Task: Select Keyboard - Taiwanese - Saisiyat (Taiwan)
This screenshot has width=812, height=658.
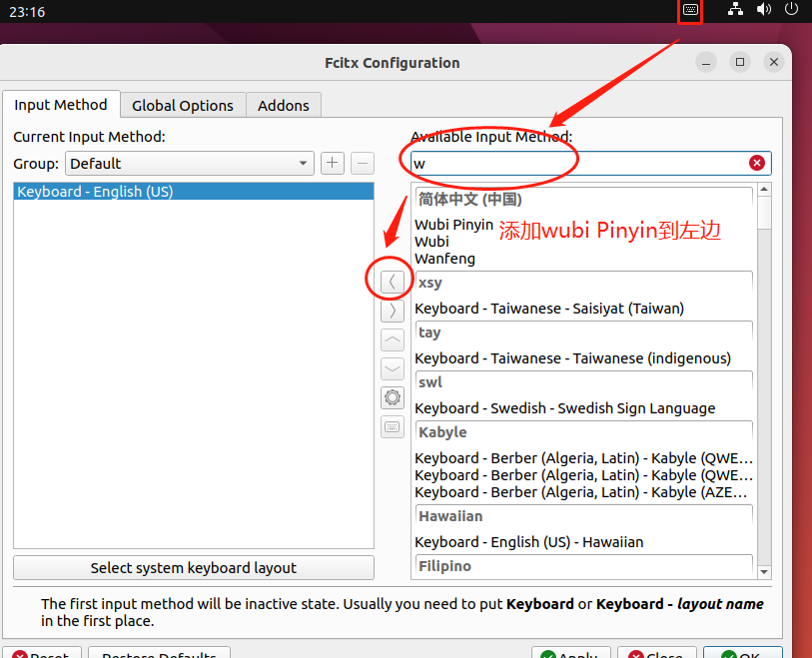Action: click(549, 309)
